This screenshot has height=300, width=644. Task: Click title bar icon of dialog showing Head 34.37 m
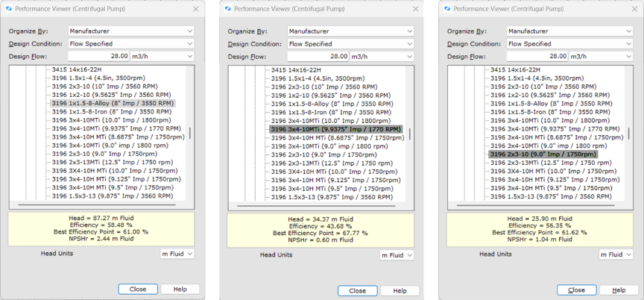coord(228,9)
